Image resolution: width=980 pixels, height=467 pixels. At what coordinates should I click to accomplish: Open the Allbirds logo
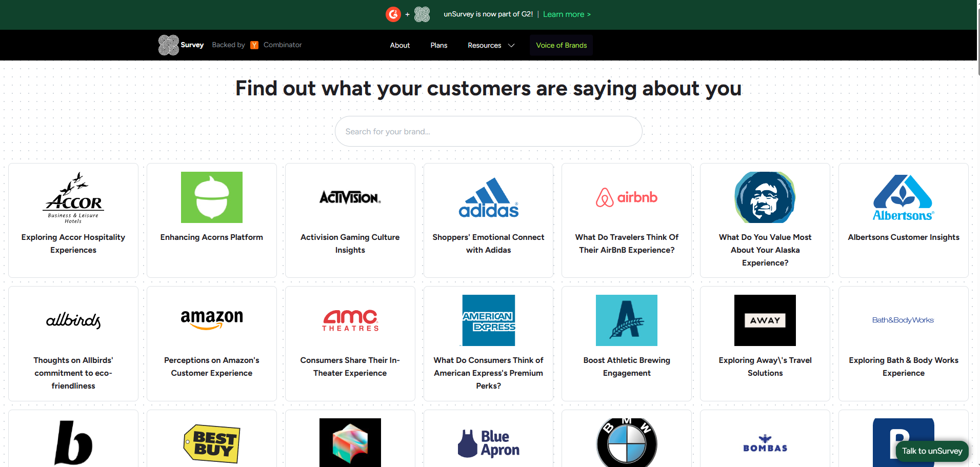click(73, 320)
